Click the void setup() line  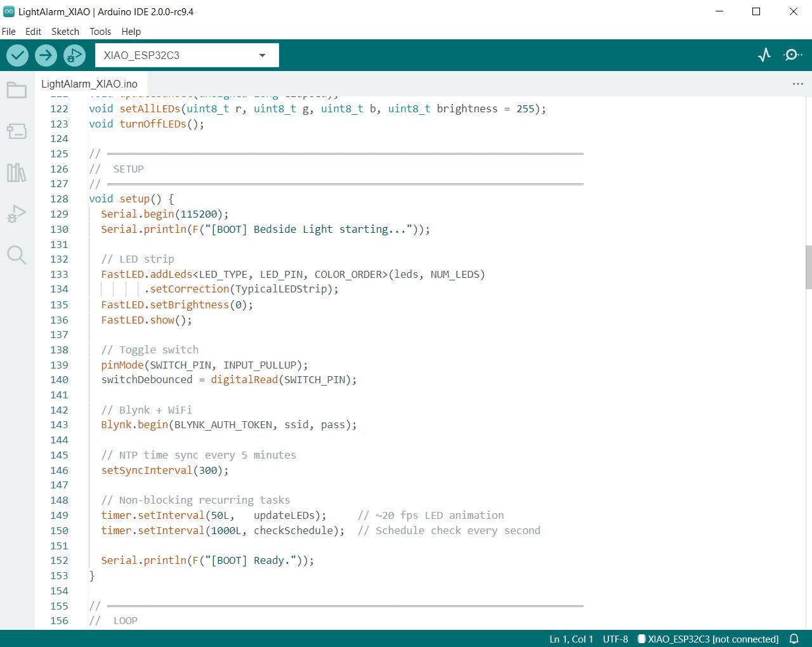pos(131,199)
